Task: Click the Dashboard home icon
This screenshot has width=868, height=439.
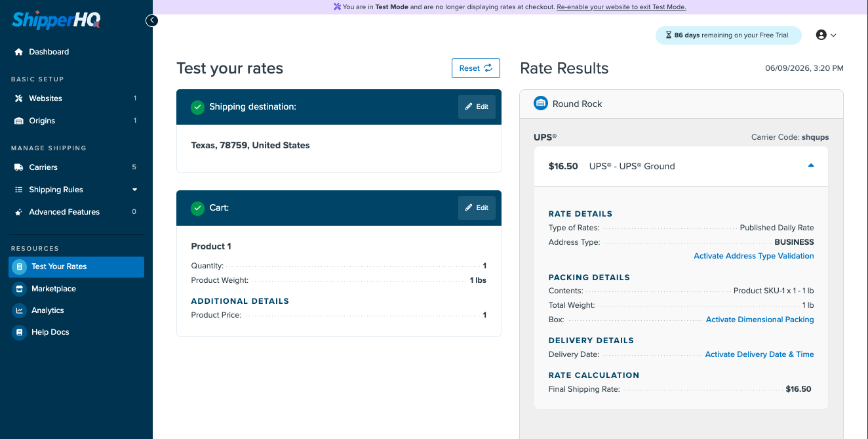Action: (19, 52)
